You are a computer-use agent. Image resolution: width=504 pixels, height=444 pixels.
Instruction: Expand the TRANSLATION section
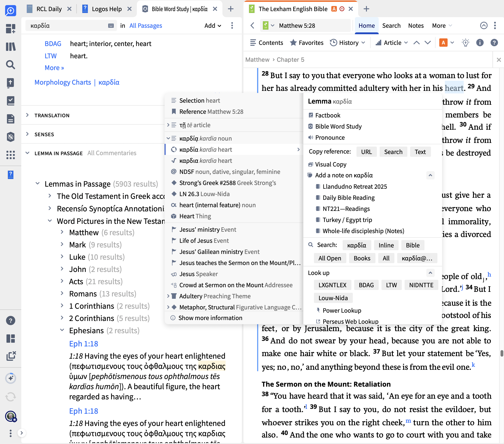coord(27,115)
